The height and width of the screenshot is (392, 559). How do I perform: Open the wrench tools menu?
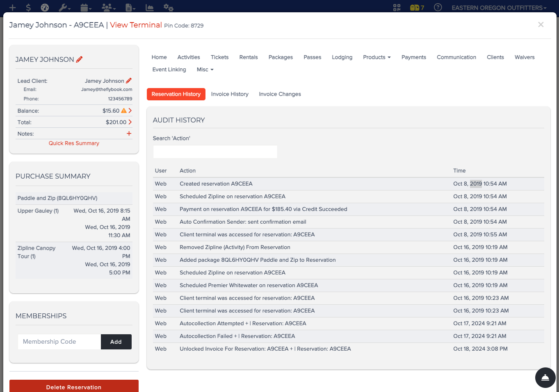pos(64,7)
